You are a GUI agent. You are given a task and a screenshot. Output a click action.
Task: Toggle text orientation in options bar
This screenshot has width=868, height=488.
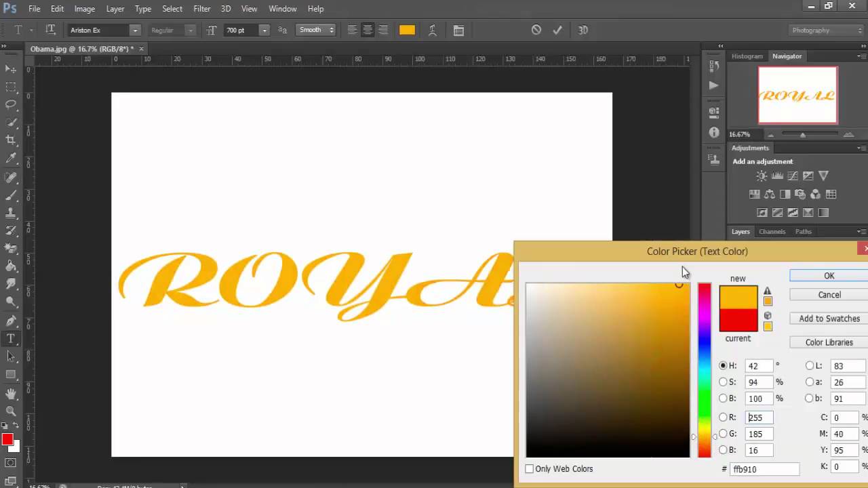click(x=50, y=30)
